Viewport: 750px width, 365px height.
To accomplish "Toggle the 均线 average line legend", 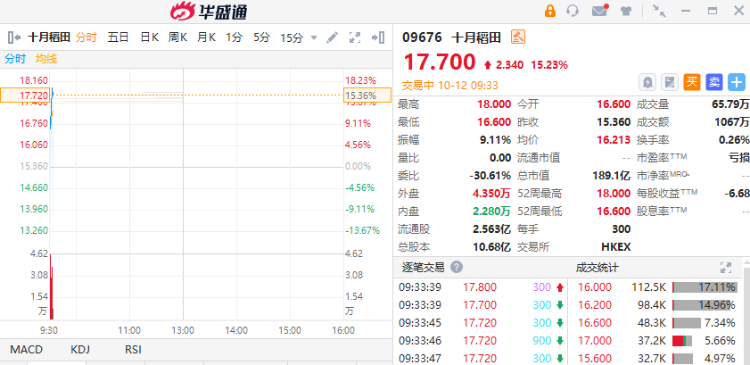I will 46,59.
